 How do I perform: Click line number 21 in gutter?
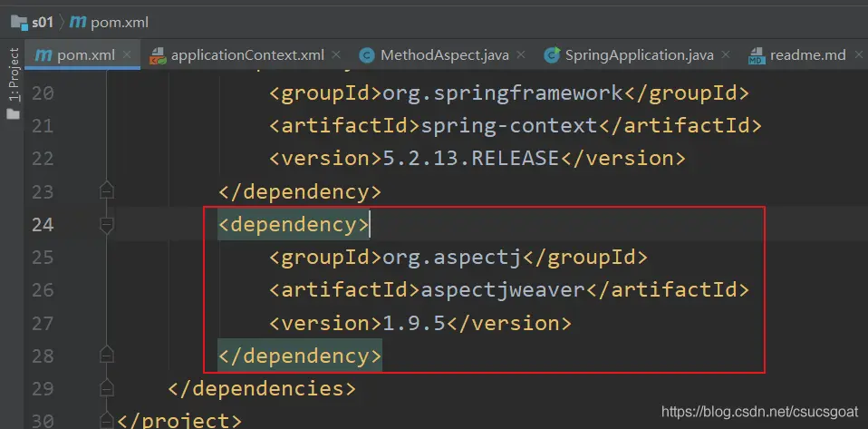point(43,126)
